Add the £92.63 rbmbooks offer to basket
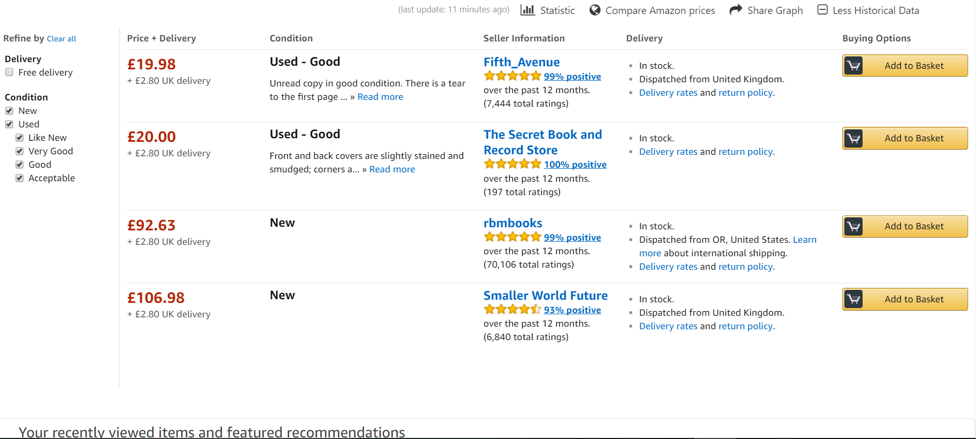Viewport: 980px width, 439px height. click(905, 226)
